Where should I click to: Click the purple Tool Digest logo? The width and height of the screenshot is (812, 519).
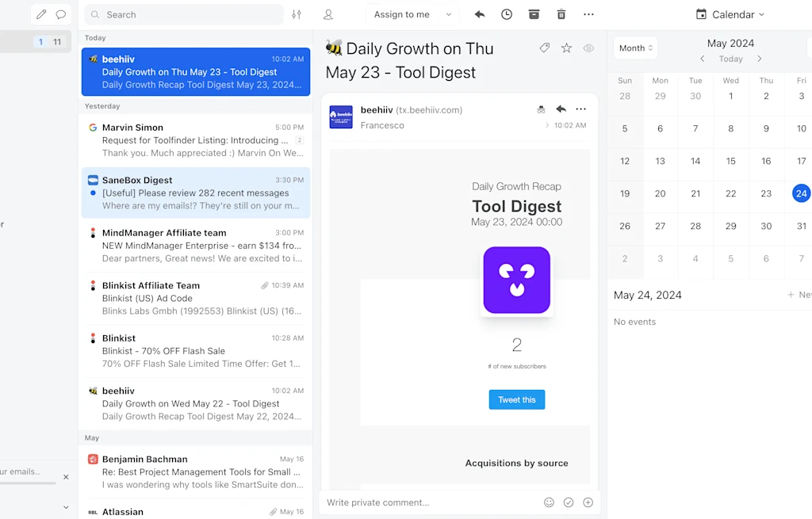[517, 280]
